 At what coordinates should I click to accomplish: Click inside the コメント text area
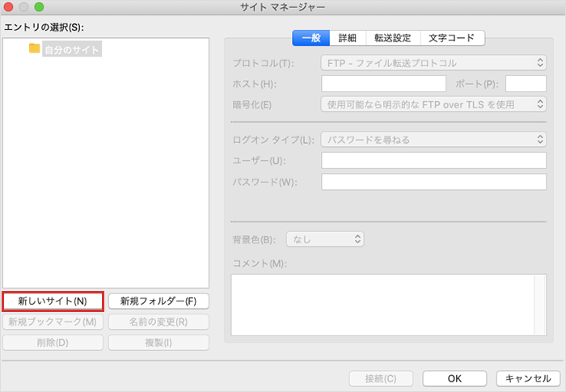[x=382, y=304]
